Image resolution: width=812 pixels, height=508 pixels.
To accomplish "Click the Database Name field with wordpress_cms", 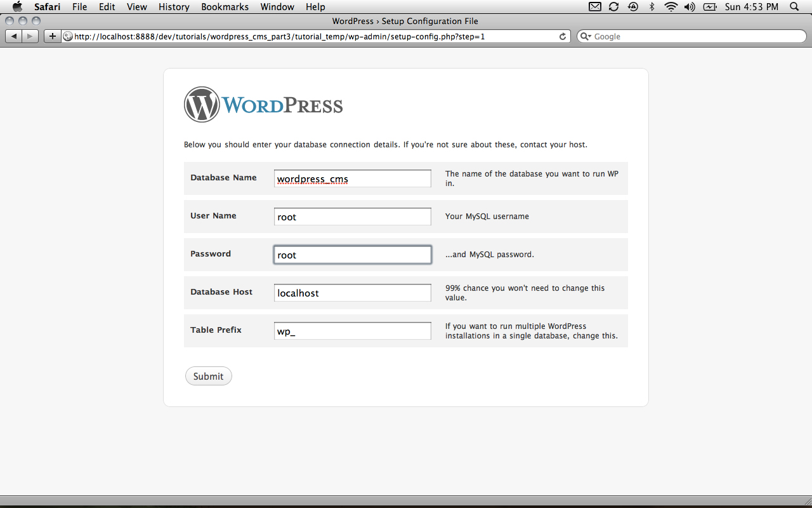I will coord(353,178).
